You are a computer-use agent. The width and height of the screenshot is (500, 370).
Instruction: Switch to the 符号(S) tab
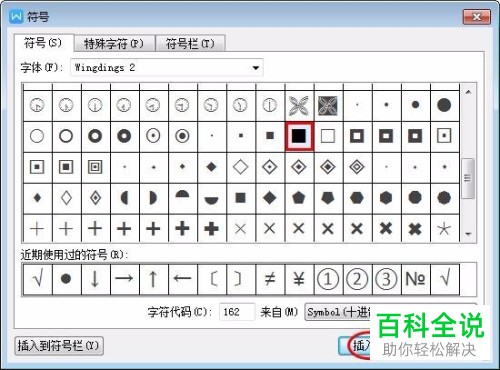coord(44,43)
